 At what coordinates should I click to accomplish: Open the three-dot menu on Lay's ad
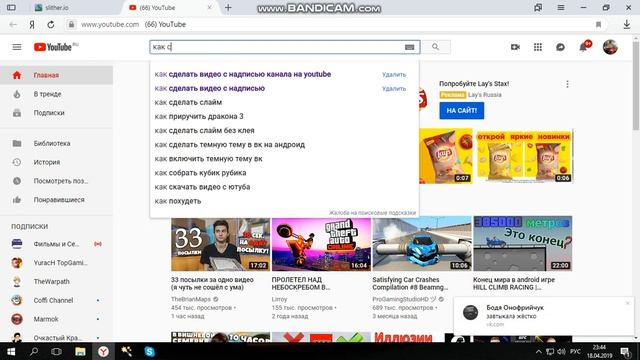click(567, 84)
